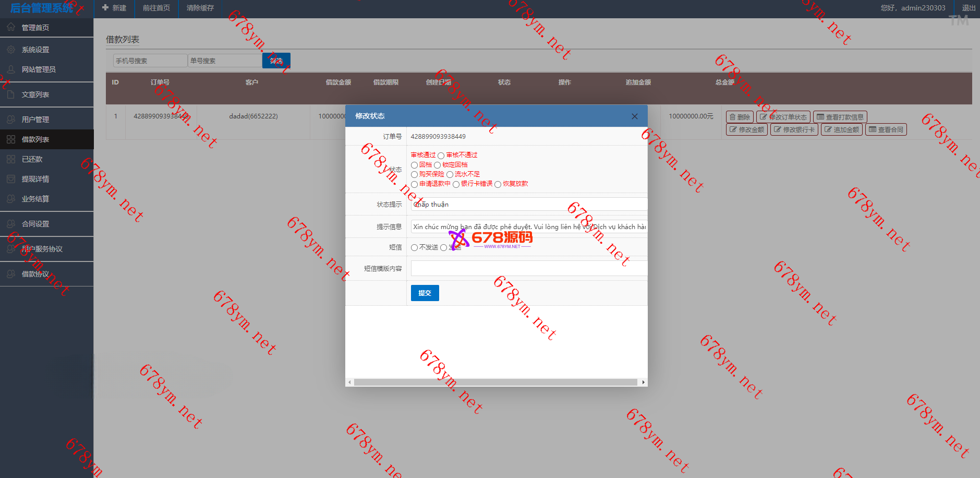Click the grid icon beside 已还款

pos(11,159)
